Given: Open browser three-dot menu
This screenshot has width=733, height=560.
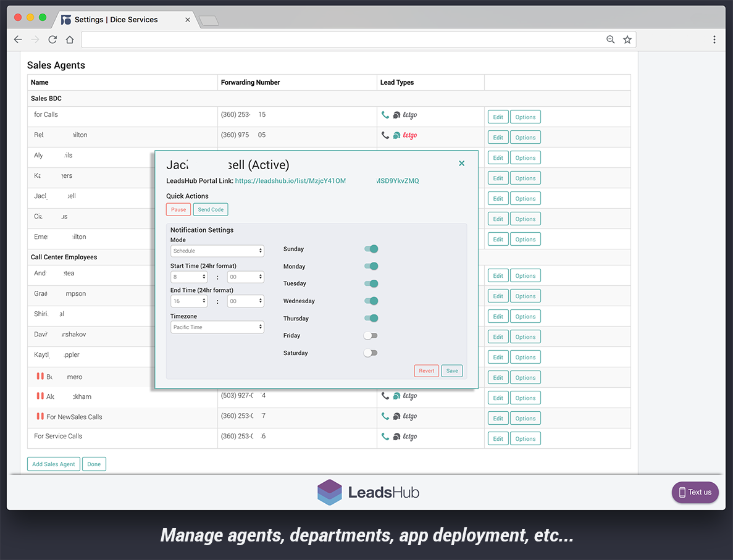Looking at the screenshot, I should tap(714, 40).
